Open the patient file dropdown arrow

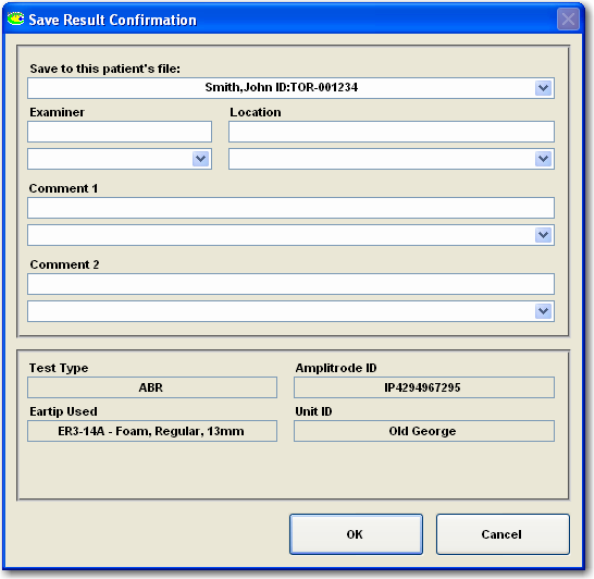(543, 88)
